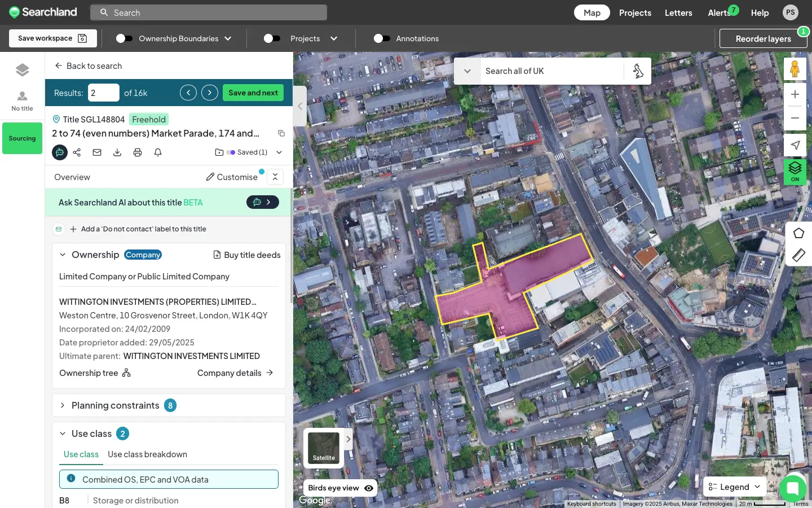Expand the Saved (1) folder dropdown
The height and width of the screenshot is (508, 812).
point(279,152)
